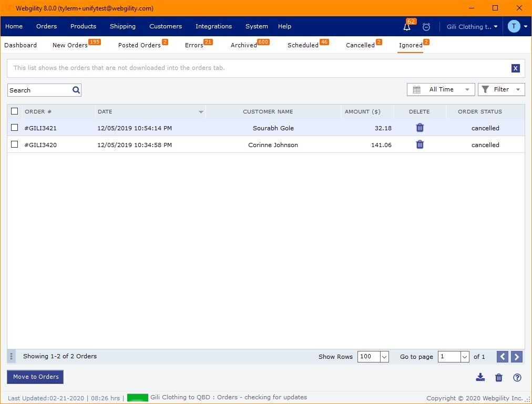The height and width of the screenshot is (404, 532).
Task: Click the search magnifier icon
Action: pos(76,90)
